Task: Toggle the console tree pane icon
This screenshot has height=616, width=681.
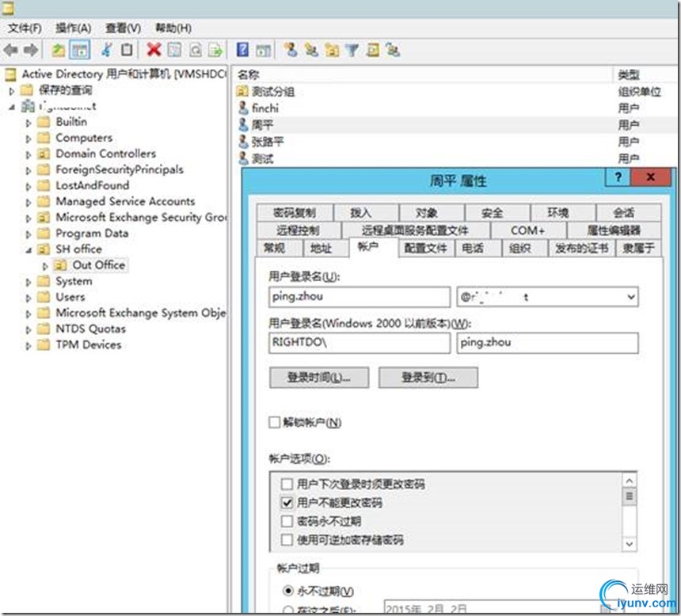Action: 79,51
